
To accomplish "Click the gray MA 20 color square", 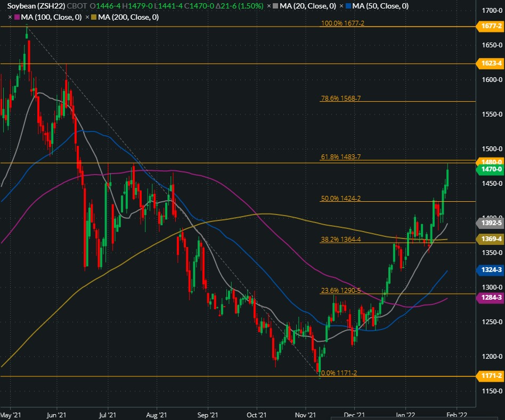I will click(276, 6).
